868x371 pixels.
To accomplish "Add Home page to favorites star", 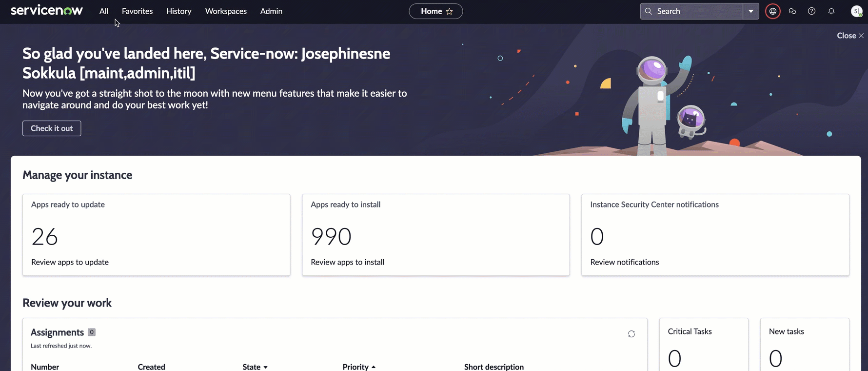I will (x=450, y=11).
